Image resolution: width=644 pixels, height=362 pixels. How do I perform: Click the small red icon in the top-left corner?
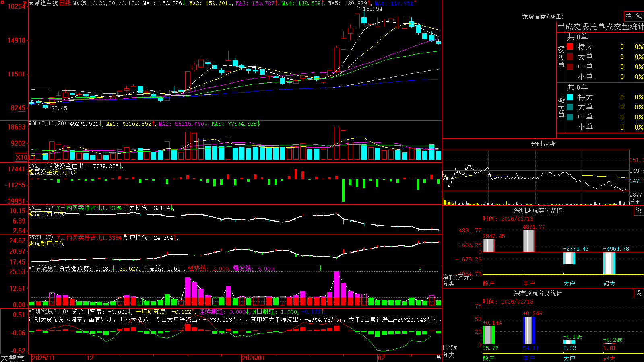coord(2,2)
